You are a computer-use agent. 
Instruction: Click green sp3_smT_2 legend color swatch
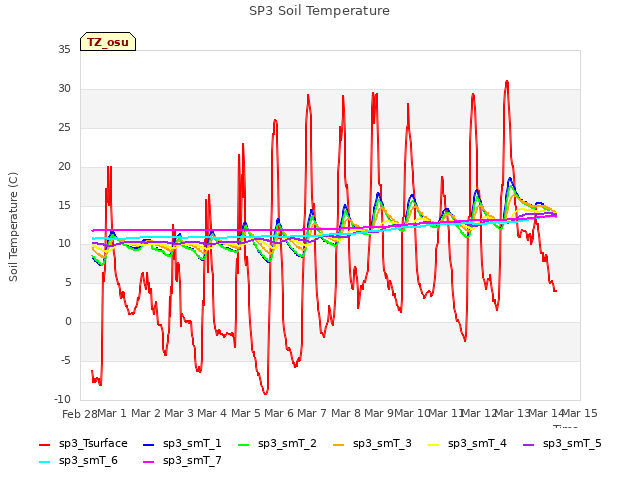(244, 445)
